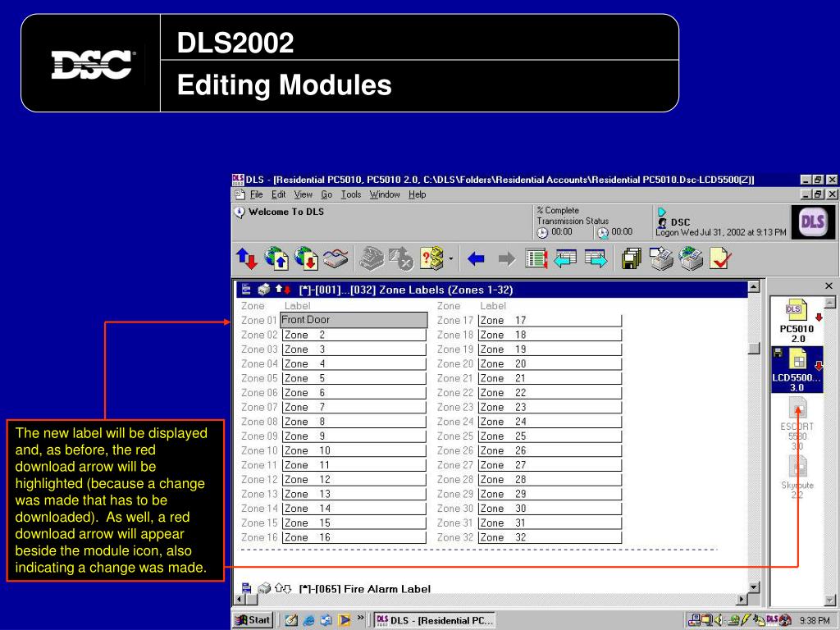Click the Zone 32 label field

550,537
